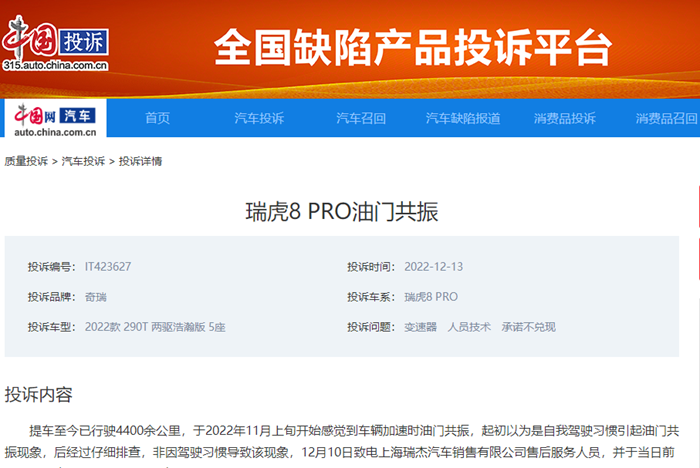Viewport: 700px width, 468px height.
Task: Click the 投诉时间 label
Action: [369, 267]
